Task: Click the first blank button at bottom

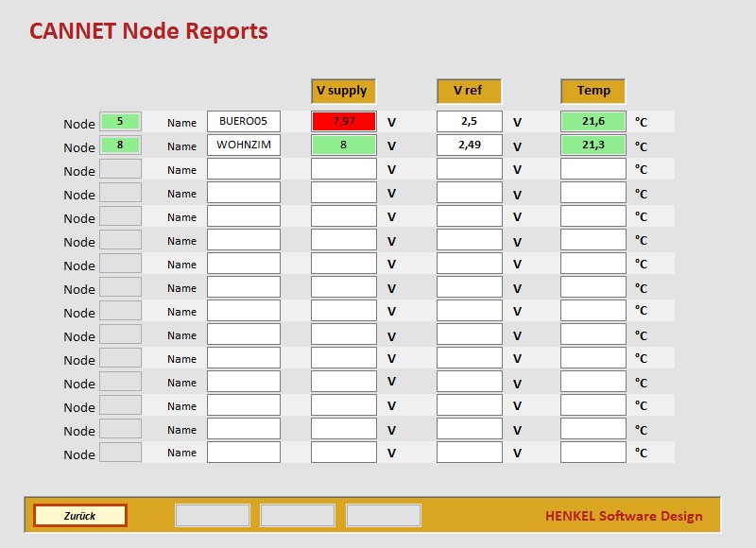Action: tap(212, 515)
